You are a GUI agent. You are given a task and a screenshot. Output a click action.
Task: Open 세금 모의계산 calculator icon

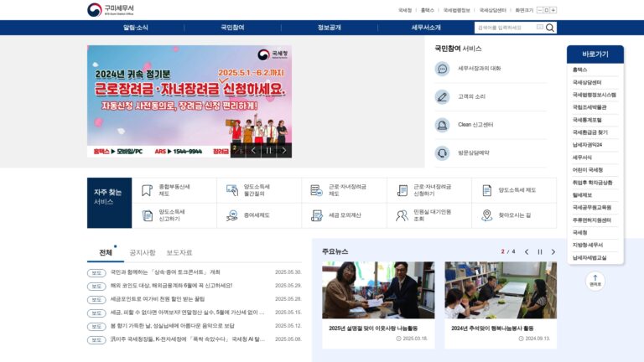[317, 215]
